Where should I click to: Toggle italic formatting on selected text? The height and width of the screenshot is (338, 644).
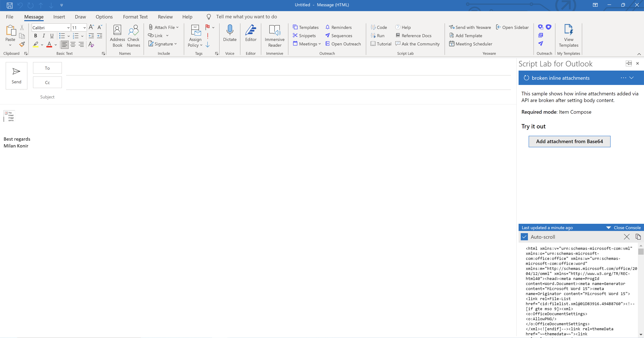click(x=43, y=36)
